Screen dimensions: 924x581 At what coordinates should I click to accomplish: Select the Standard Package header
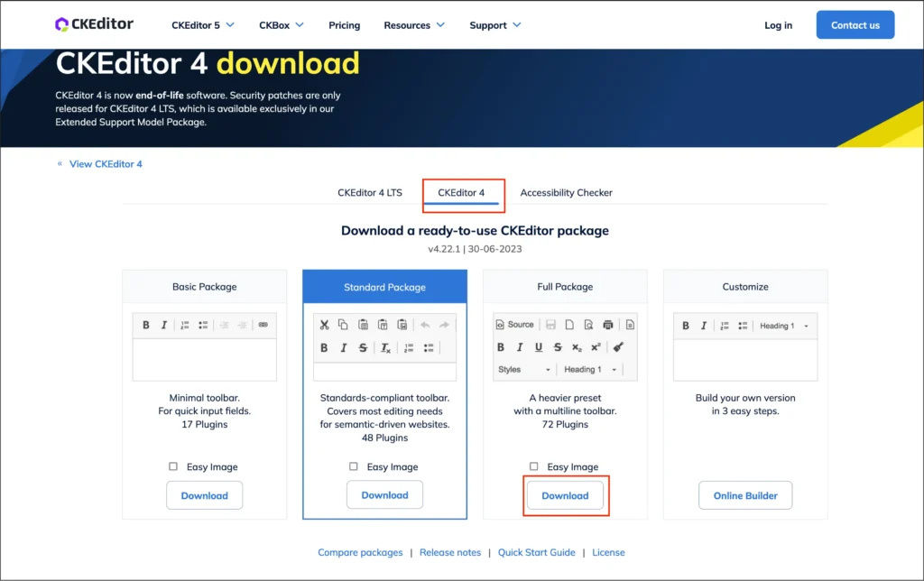[x=384, y=287]
